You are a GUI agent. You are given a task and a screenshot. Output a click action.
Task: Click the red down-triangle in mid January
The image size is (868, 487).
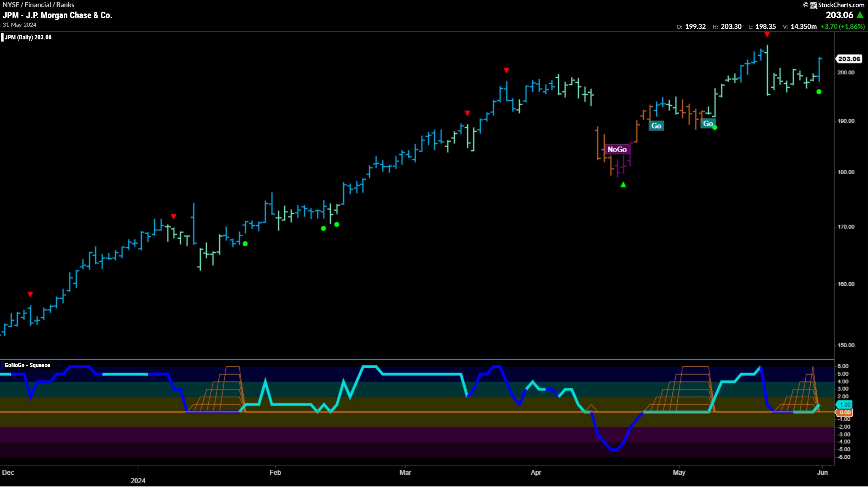tap(174, 217)
